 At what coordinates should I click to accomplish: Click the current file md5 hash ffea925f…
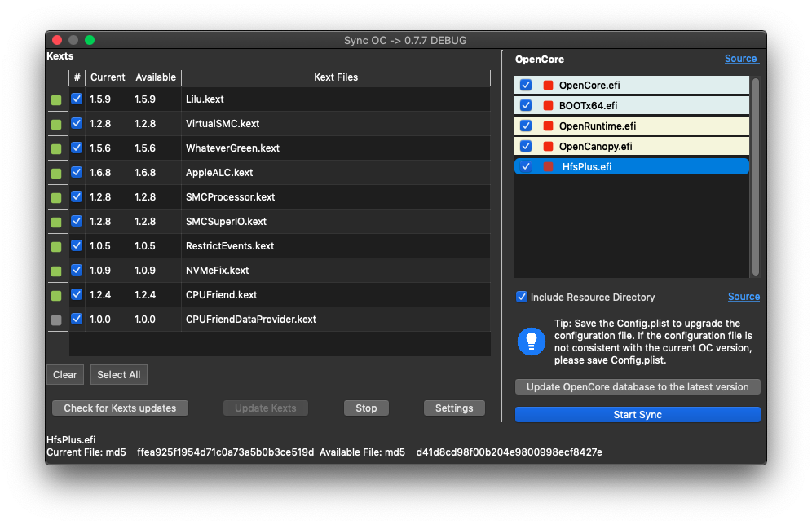[x=225, y=452]
